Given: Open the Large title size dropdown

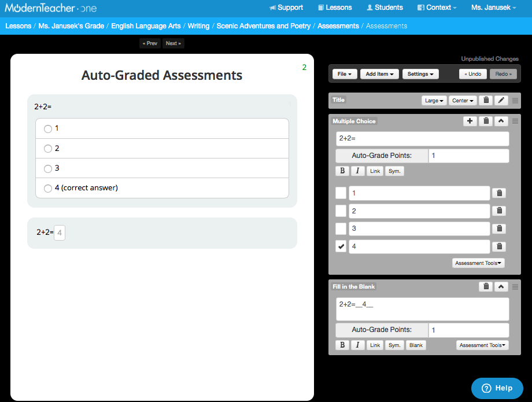Looking at the screenshot, I should [434, 101].
